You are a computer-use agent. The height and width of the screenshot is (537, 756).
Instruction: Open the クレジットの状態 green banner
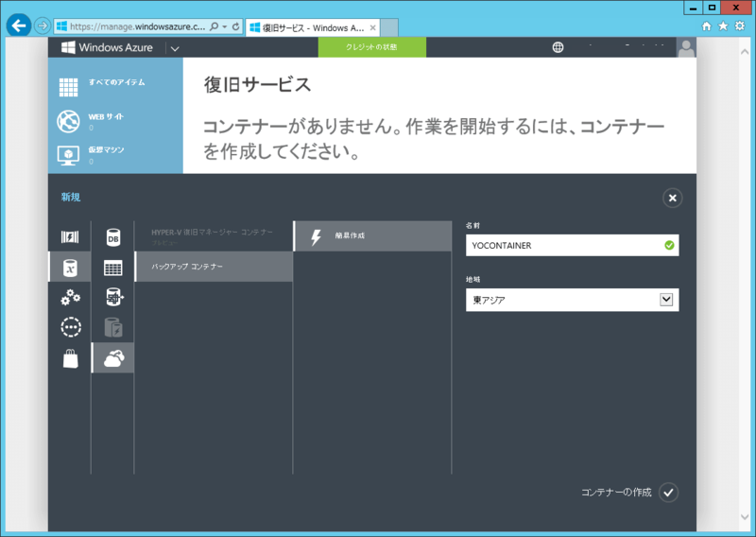click(371, 47)
